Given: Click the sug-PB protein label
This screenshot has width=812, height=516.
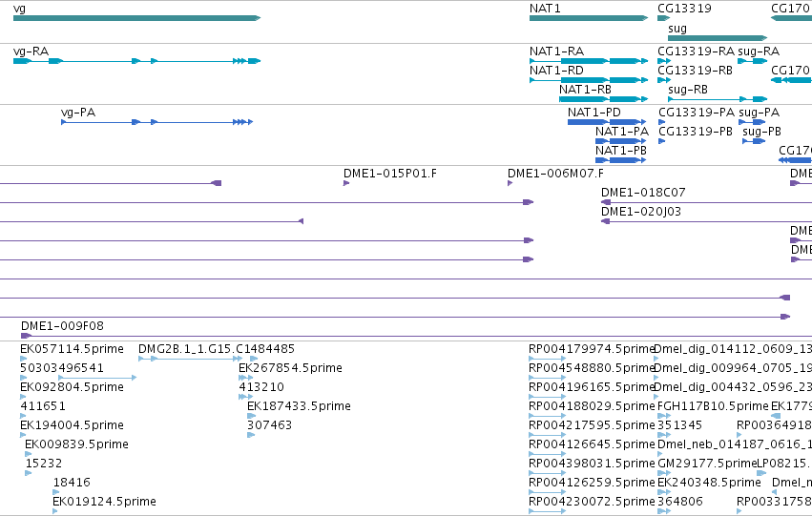Looking at the screenshot, I should (x=761, y=132).
